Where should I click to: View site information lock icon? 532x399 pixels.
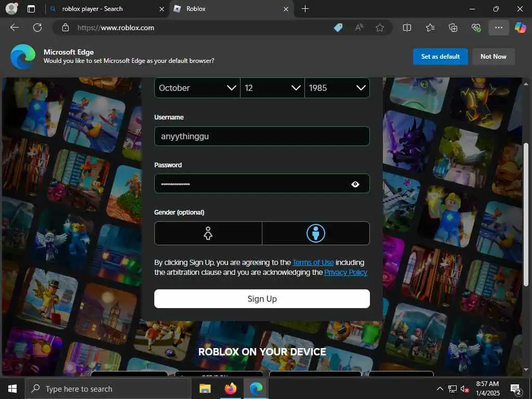pyautogui.click(x=65, y=28)
